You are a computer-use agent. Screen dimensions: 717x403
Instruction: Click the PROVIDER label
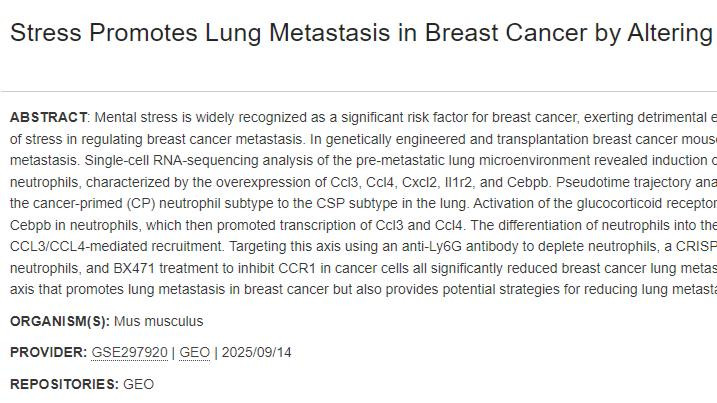(48, 352)
